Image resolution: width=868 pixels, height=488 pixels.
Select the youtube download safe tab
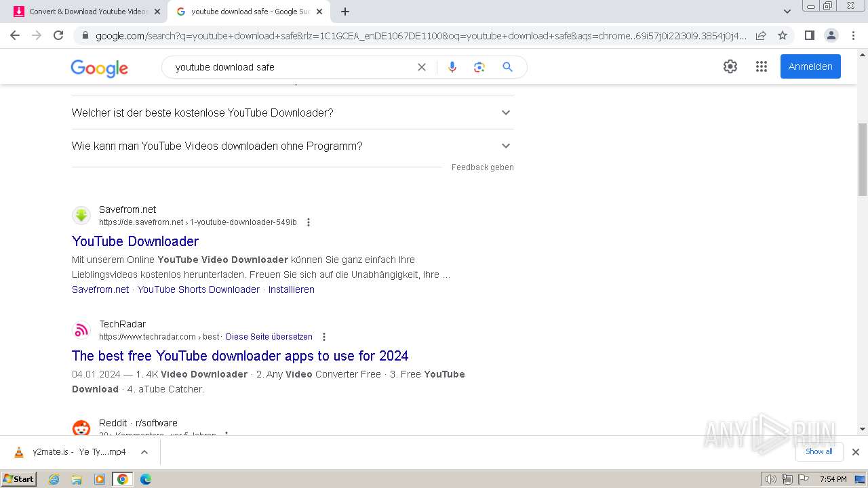pos(248,12)
